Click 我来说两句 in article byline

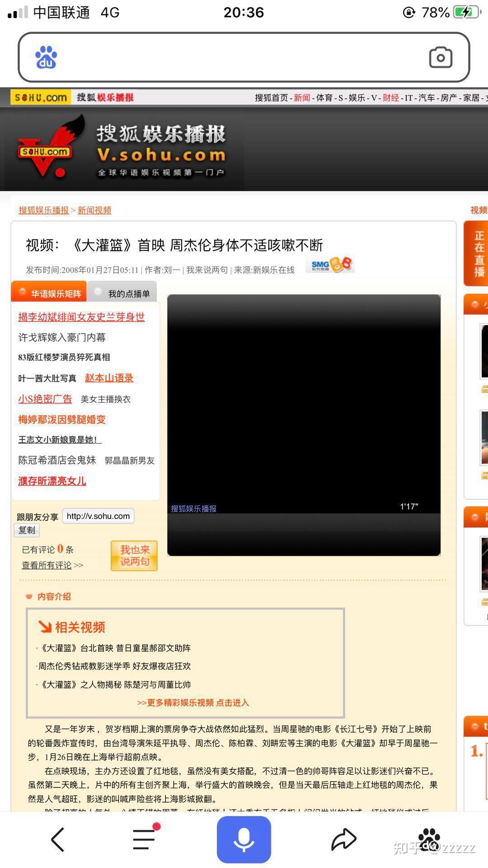tap(207, 270)
